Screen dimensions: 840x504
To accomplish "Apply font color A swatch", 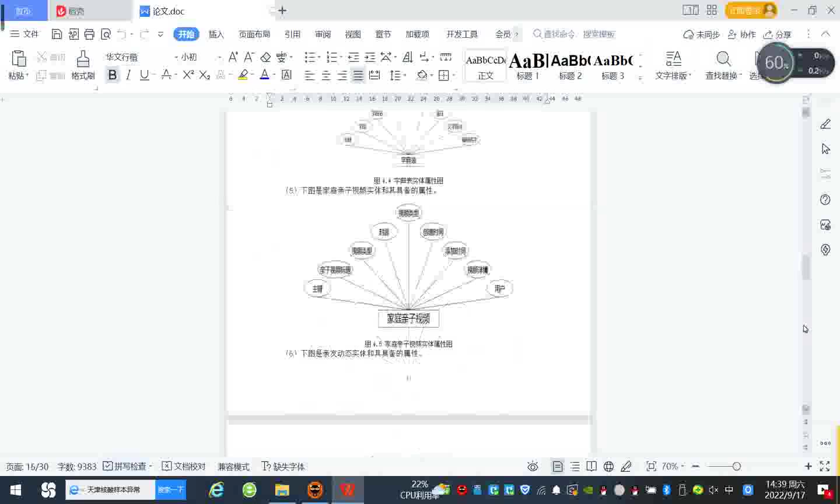I will [x=264, y=75].
